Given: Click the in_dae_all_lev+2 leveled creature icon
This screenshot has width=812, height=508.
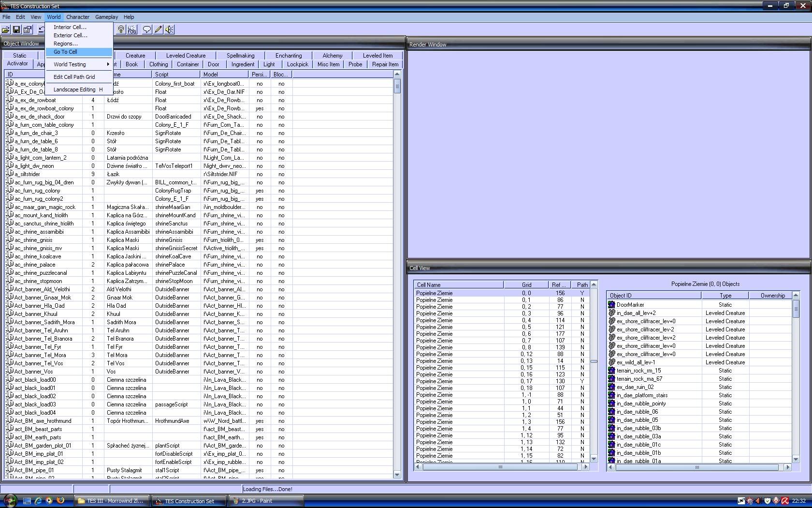Looking at the screenshot, I should [x=611, y=313].
